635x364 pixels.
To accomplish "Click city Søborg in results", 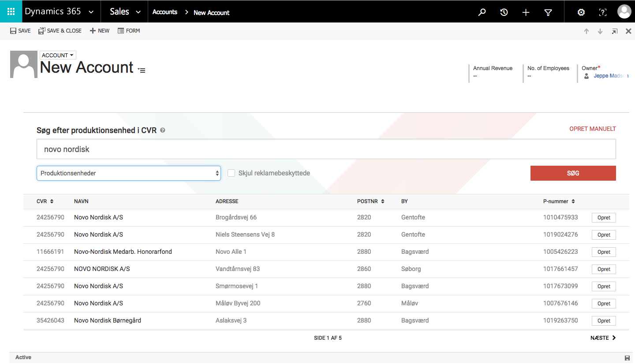I will pyautogui.click(x=411, y=269).
